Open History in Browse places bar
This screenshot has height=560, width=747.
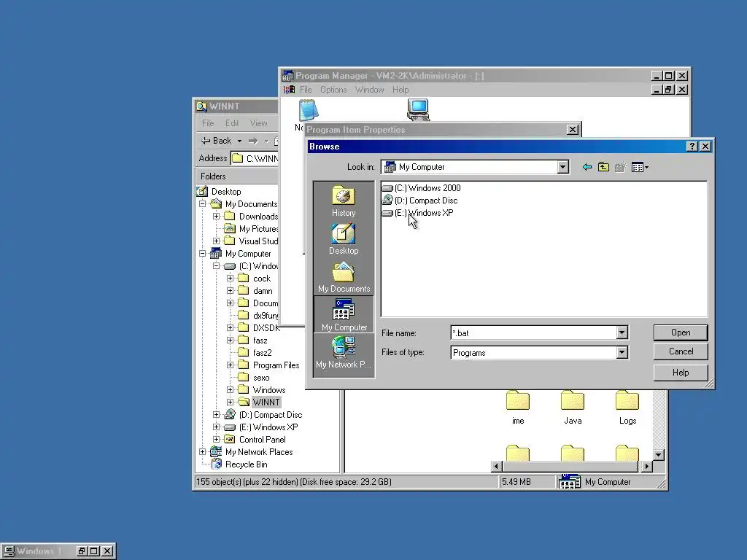coord(344,201)
